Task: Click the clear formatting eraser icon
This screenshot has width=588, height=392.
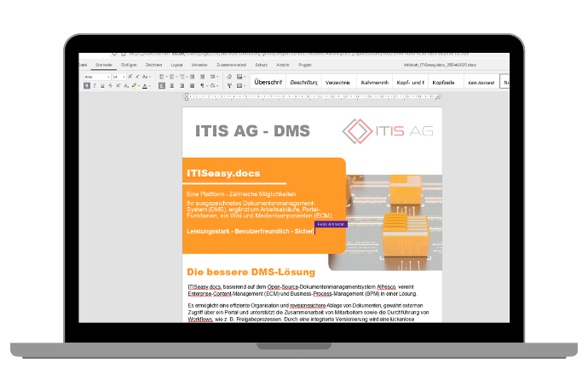Action: click(x=229, y=77)
